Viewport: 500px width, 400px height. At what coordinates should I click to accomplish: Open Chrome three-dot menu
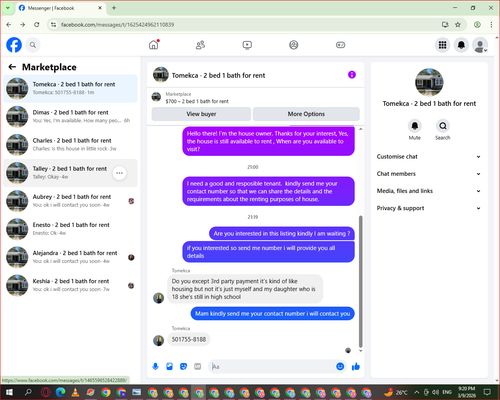[491, 24]
